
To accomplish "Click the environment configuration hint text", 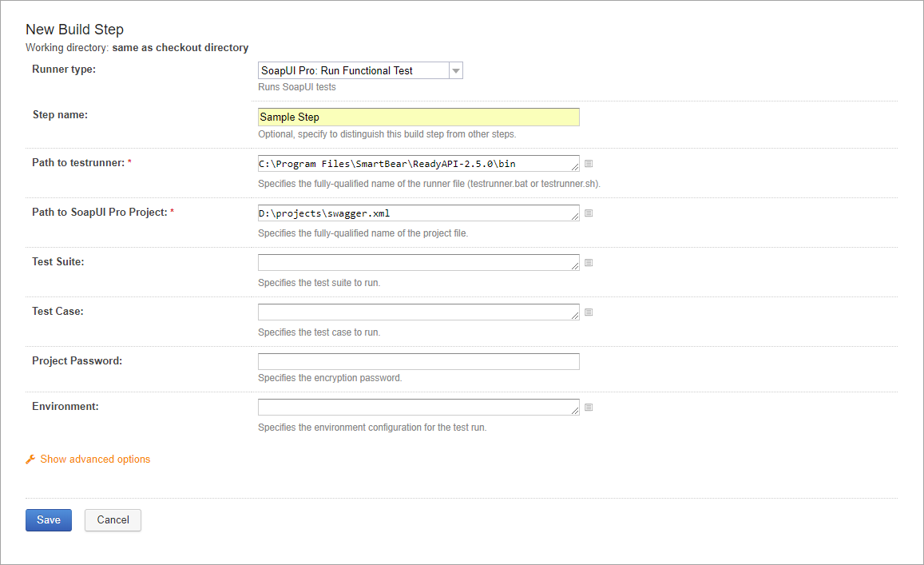I will pyautogui.click(x=372, y=427).
